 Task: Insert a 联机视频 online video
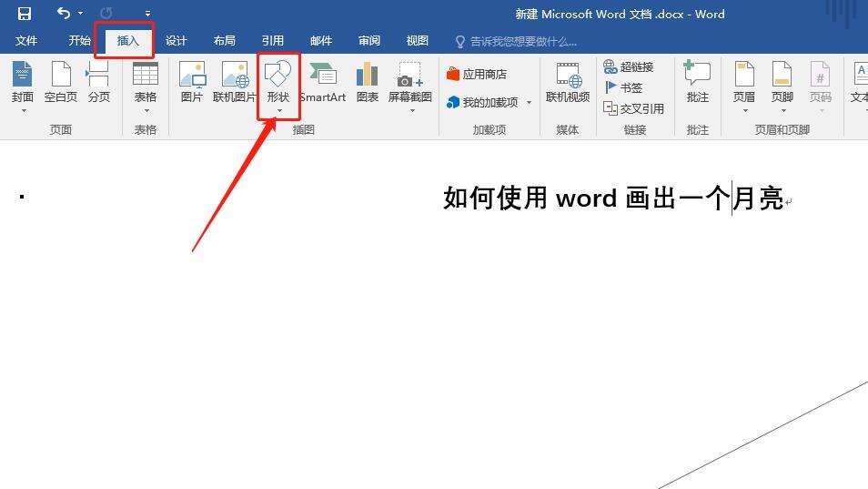coord(568,82)
